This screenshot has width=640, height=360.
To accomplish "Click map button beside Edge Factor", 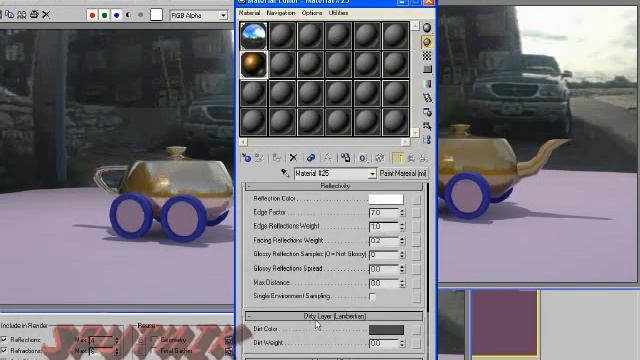I will [416, 213].
